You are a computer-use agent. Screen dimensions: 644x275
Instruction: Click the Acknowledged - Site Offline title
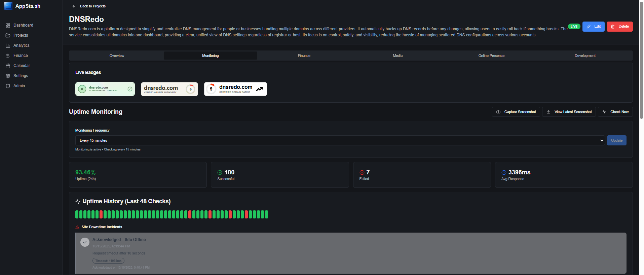point(119,240)
